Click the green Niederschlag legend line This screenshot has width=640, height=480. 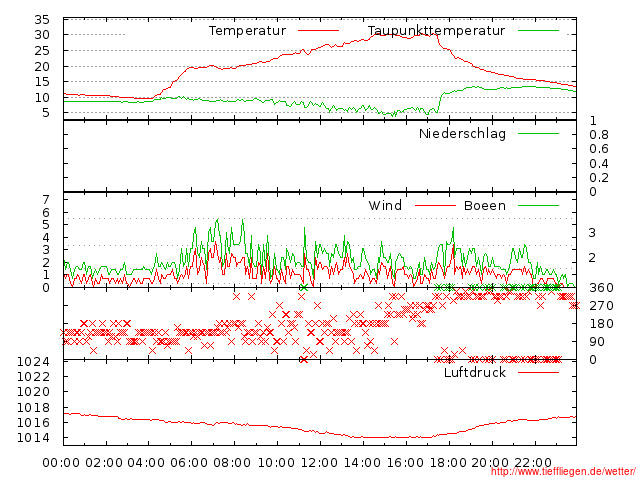[x=538, y=133]
